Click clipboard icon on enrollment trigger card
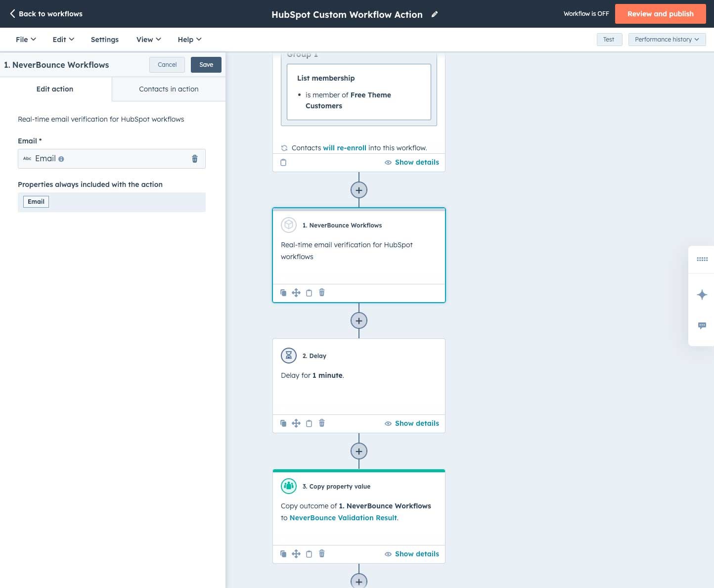The image size is (714, 588). 283,162
